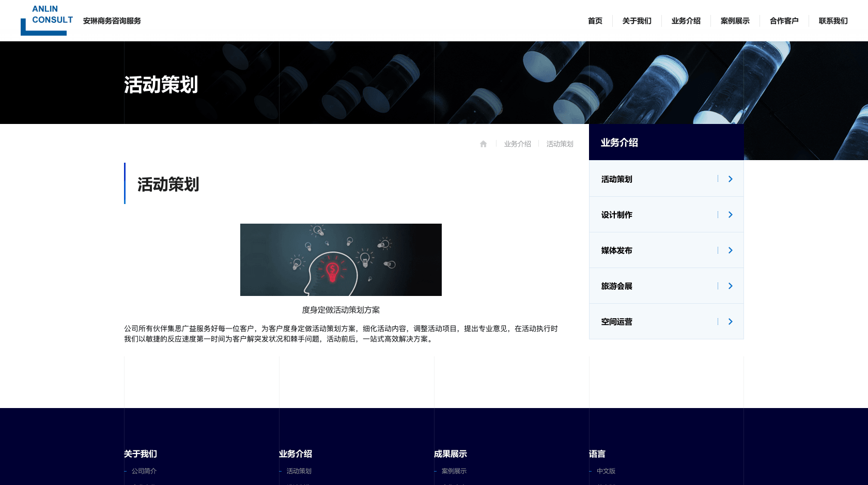Click the 活动策划 breadcrumb link
The image size is (868, 485).
click(x=560, y=144)
